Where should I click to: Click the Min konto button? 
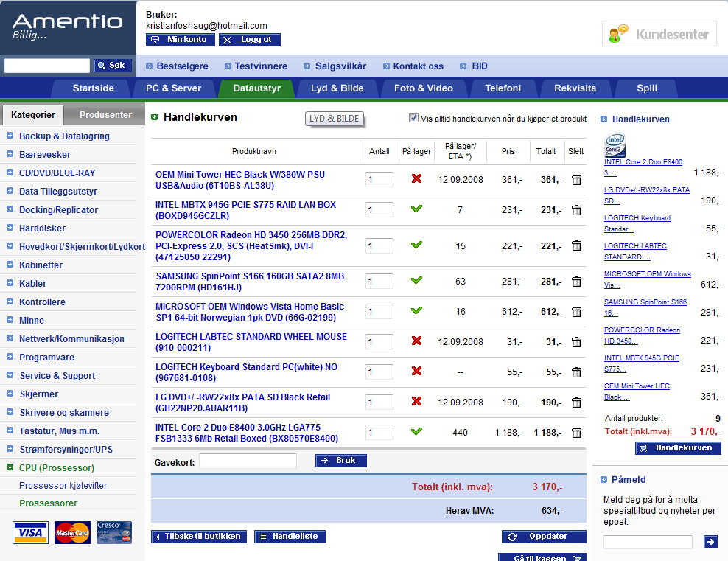pos(180,40)
